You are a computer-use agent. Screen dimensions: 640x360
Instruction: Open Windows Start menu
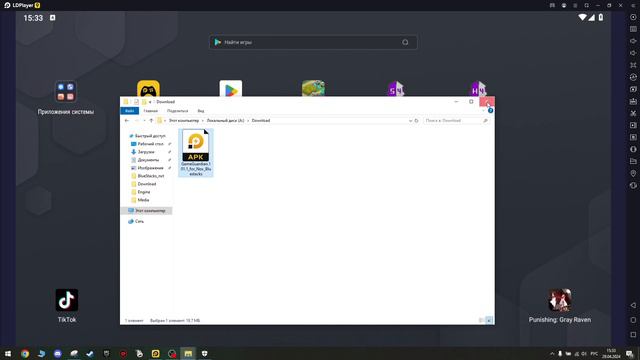point(7,353)
